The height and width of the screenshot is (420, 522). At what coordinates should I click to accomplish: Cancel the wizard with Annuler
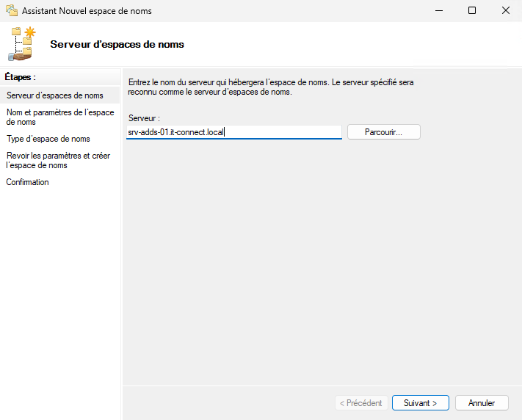click(x=482, y=403)
